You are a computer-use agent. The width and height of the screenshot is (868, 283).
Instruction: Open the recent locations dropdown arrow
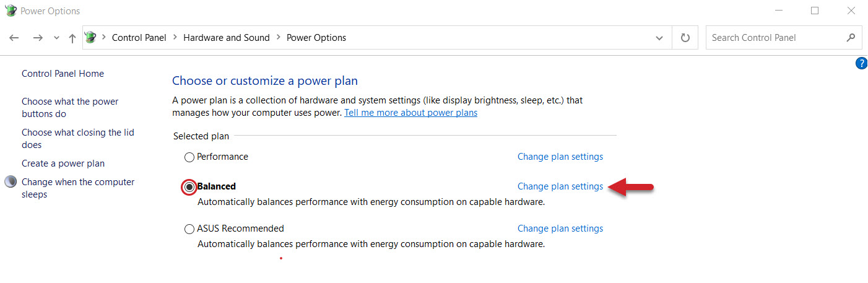point(57,38)
